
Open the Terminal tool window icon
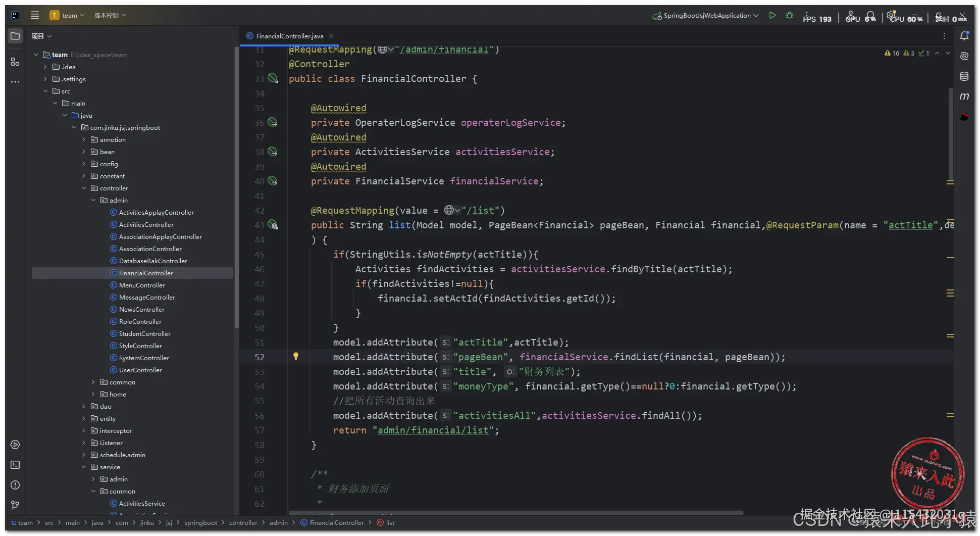(15, 465)
